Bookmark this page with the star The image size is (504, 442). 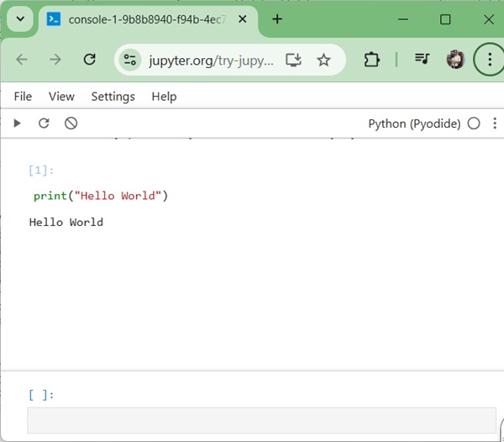[323, 60]
